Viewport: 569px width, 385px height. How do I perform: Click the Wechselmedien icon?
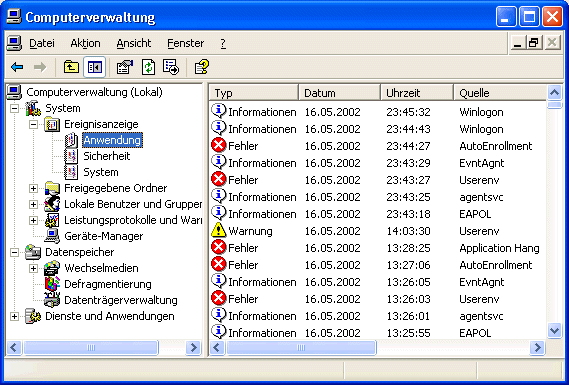tap(52, 268)
